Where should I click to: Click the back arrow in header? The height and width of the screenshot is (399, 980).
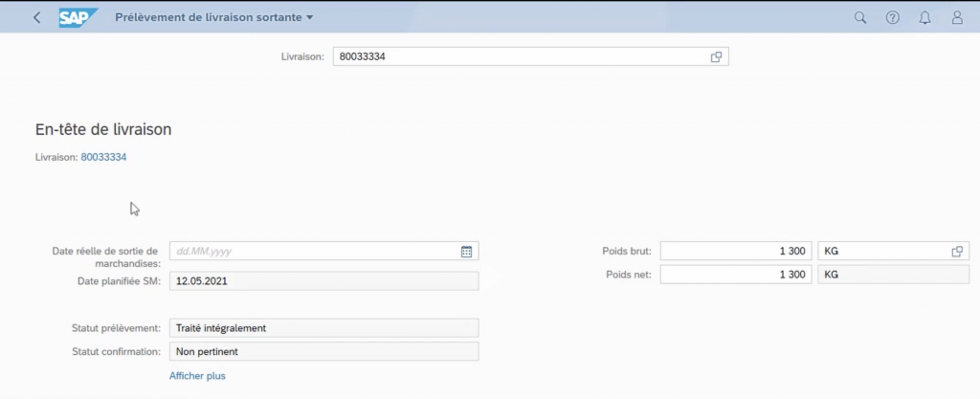coord(36,17)
